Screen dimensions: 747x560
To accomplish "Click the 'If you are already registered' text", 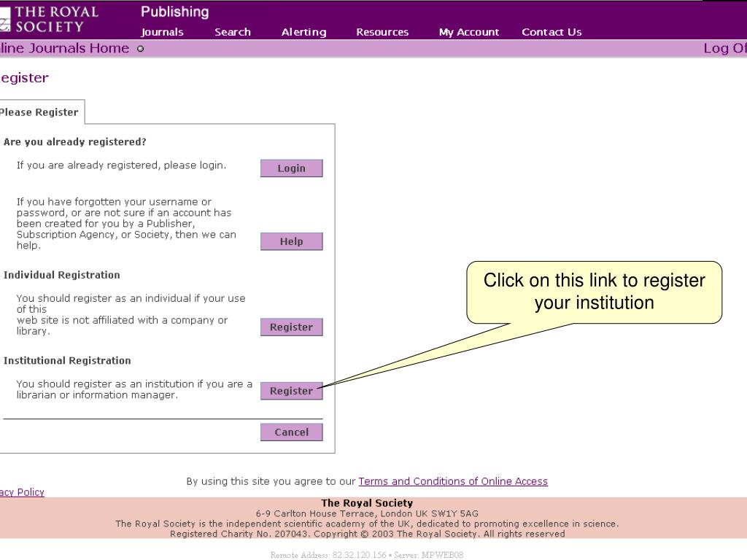I will (x=122, y=166).
